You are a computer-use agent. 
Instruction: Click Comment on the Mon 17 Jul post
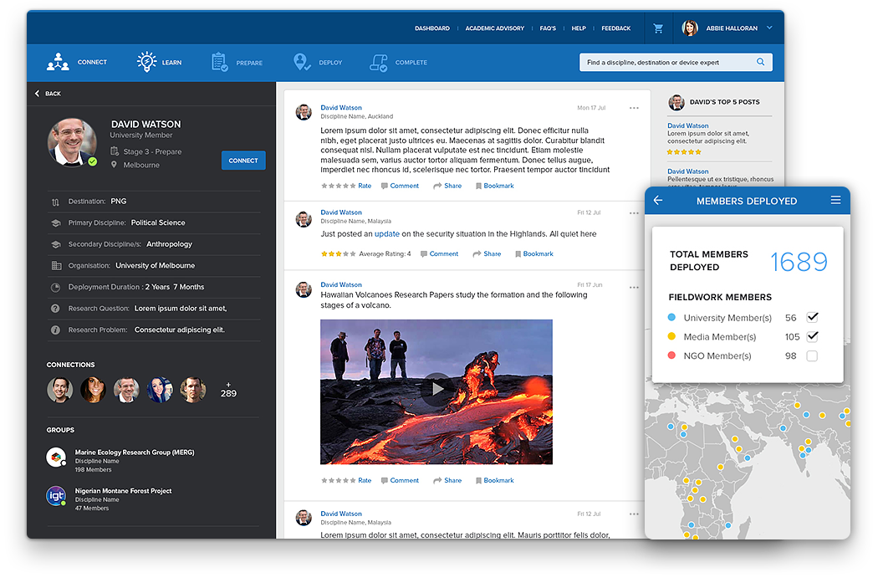tap(400, 186)
